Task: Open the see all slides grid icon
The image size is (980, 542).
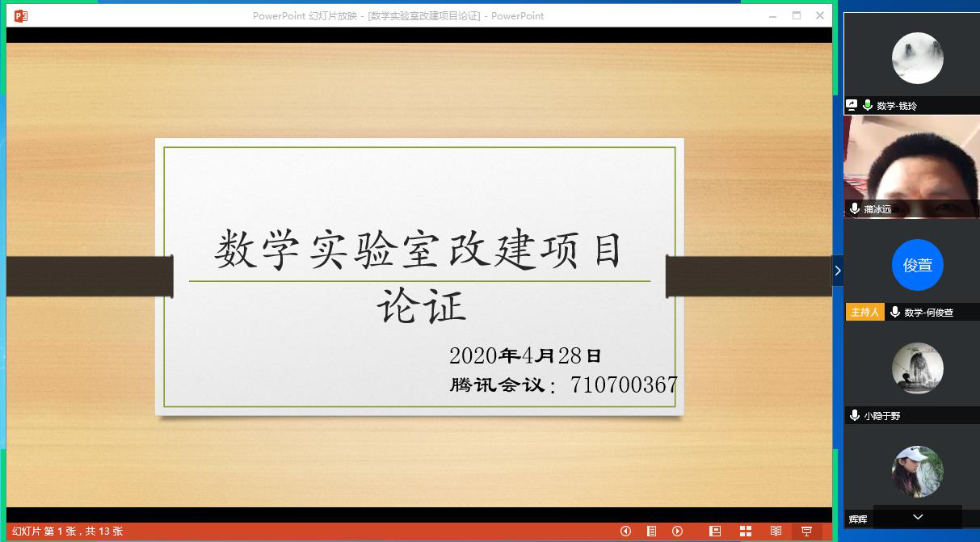Action: click(745, 531)
